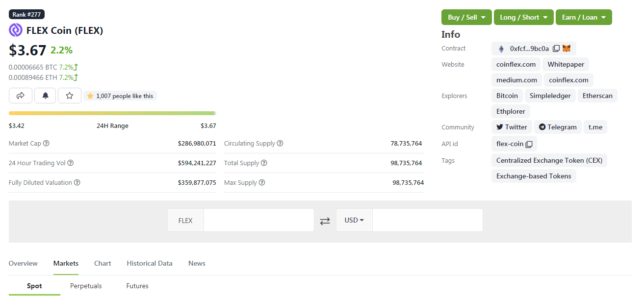Click the Exchange-based Tokens tag
The width and height of the screenshot is (644, 298).
[534, 176]
